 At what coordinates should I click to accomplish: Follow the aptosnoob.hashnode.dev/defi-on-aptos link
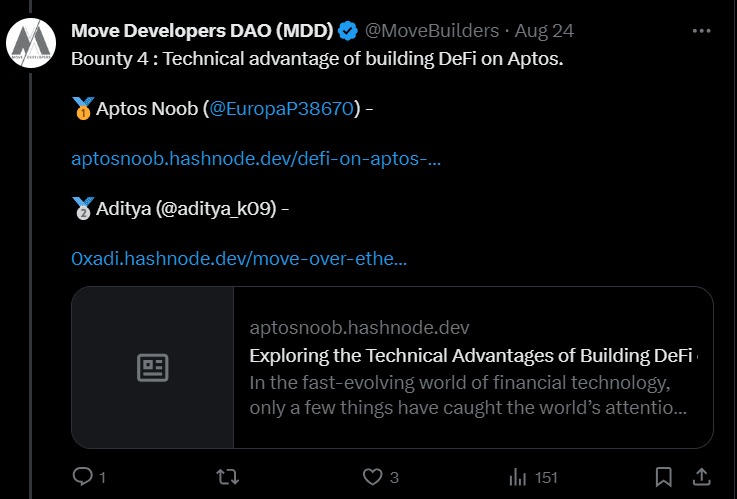(x=256, y=159)
